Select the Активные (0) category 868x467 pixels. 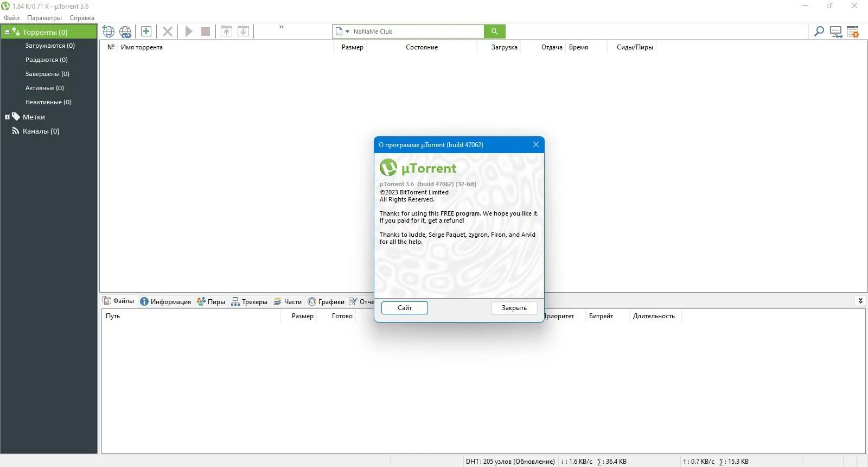[x=44, y=88]
